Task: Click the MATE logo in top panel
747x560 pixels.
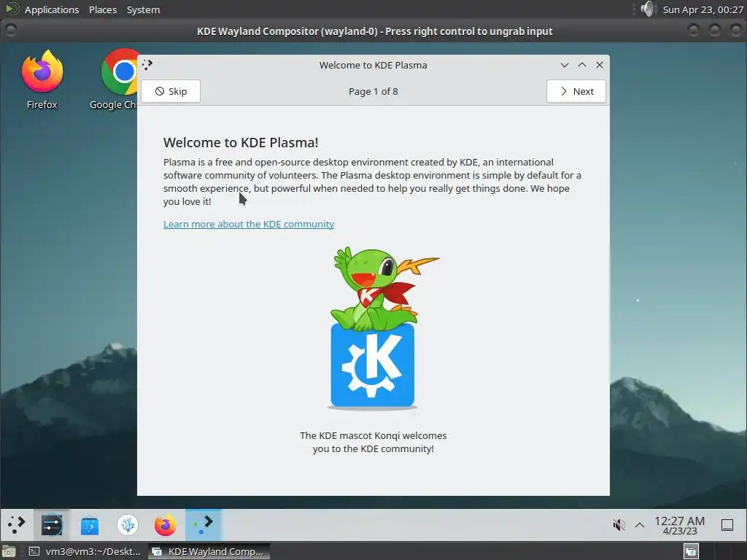Action: pyautogui.click(x=12, y=9)
